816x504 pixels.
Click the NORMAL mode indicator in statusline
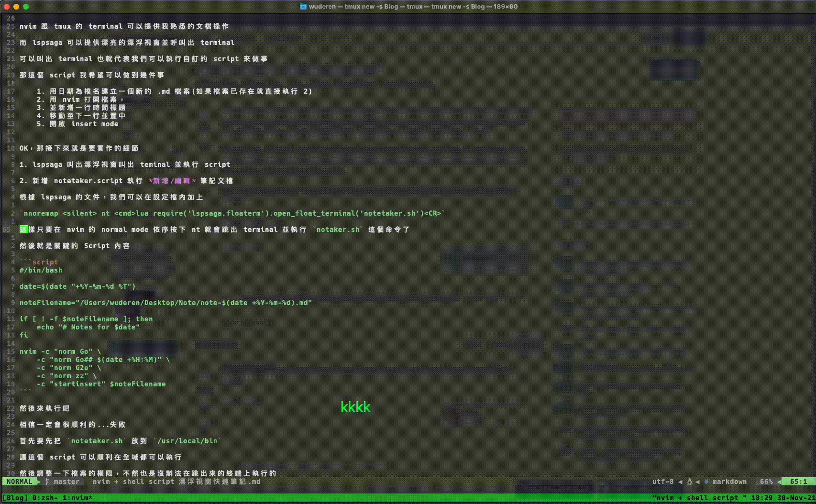click(x=20, y=482)
